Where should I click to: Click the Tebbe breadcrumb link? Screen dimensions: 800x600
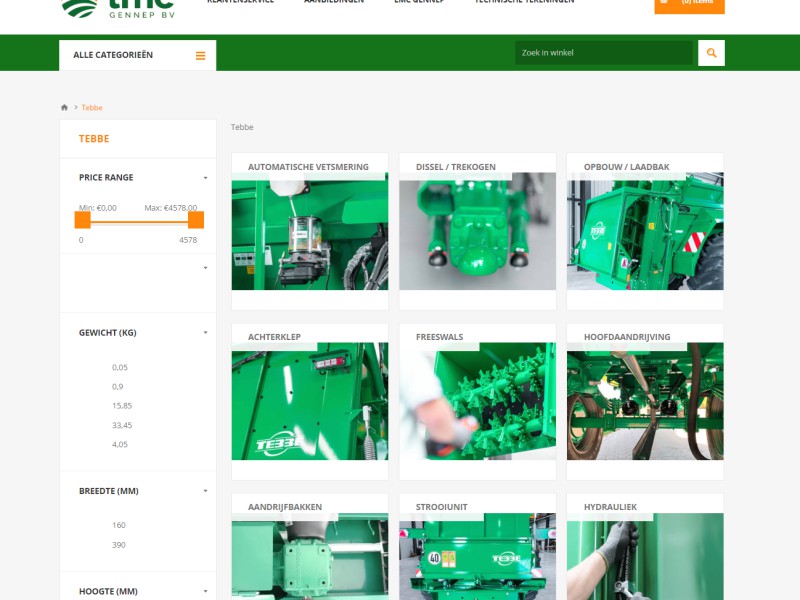pos(92,108)
